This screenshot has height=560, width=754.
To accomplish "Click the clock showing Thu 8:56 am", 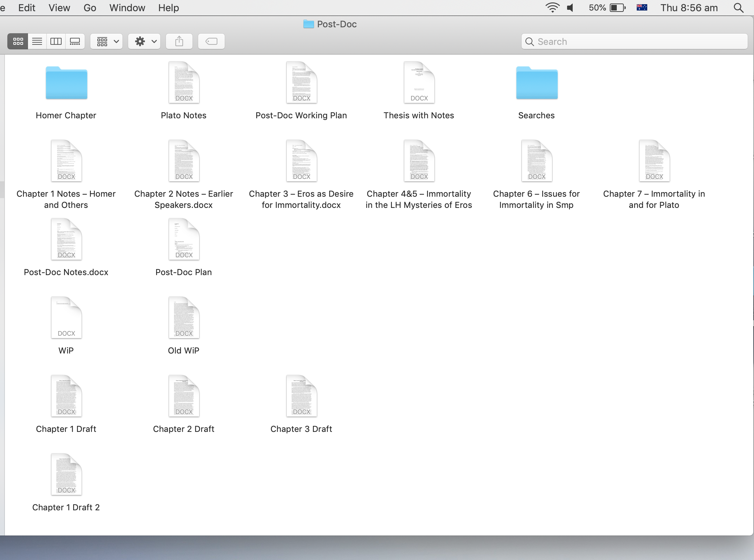I will pos(689,8).
